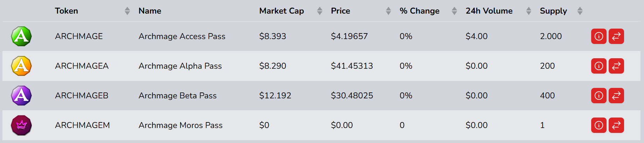Screen dimensions: 644x143
Task: Select the Archmage Moros Pass row name
Action: click(181, 125)
